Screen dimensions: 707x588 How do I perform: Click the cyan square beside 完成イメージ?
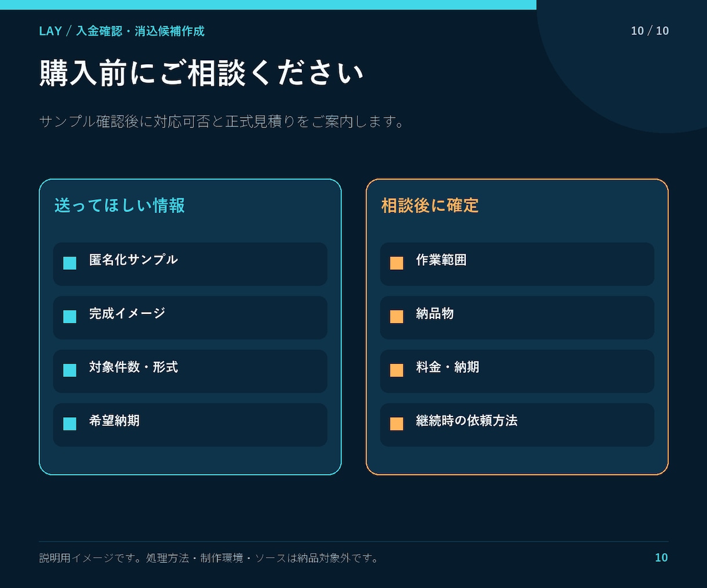70,316
